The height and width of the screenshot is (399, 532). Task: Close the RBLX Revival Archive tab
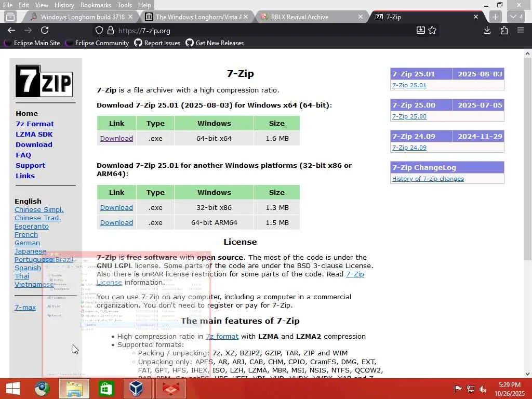click(x=361, y=17)
